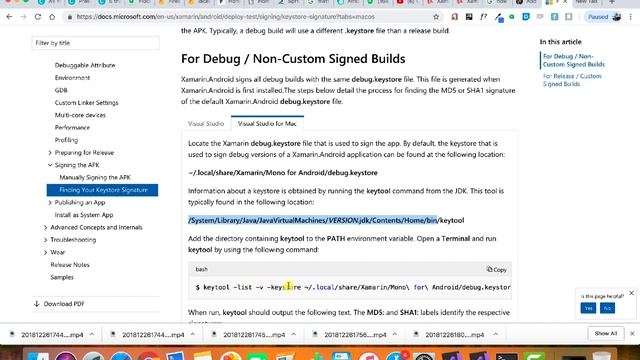Screen dimensions: 640x360
Task: Select GDB in the sidebar
Action: (x=61, y=90)
